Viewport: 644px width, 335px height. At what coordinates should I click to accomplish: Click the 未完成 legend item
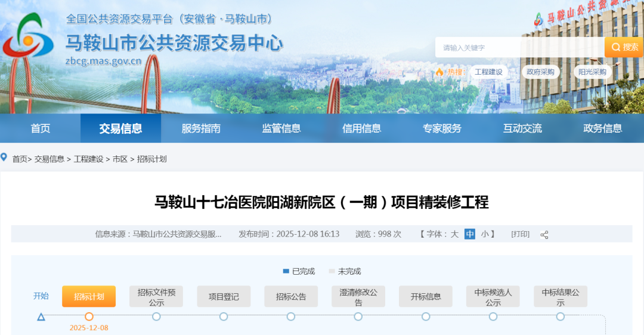point(345,271)
